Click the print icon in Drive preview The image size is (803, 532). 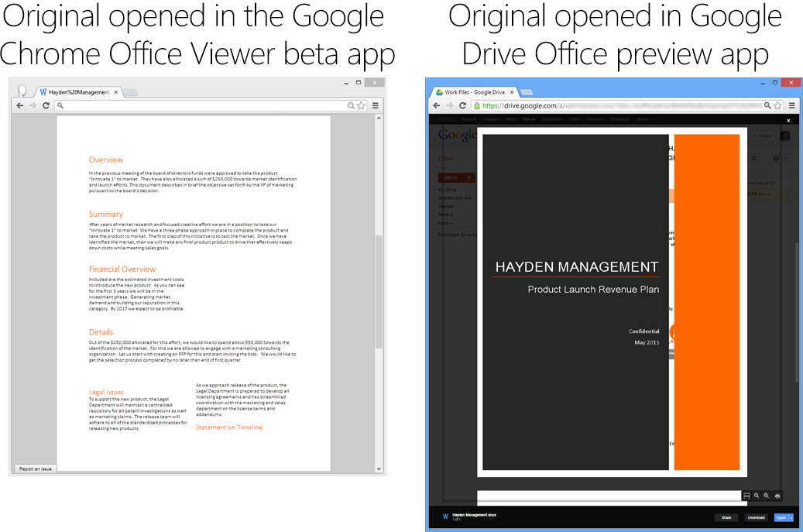click(777, 496)
